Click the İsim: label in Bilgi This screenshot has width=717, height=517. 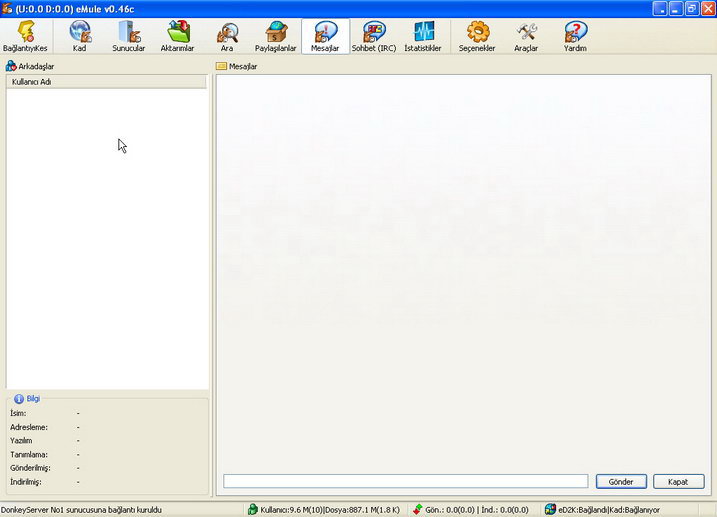point(18,413)
